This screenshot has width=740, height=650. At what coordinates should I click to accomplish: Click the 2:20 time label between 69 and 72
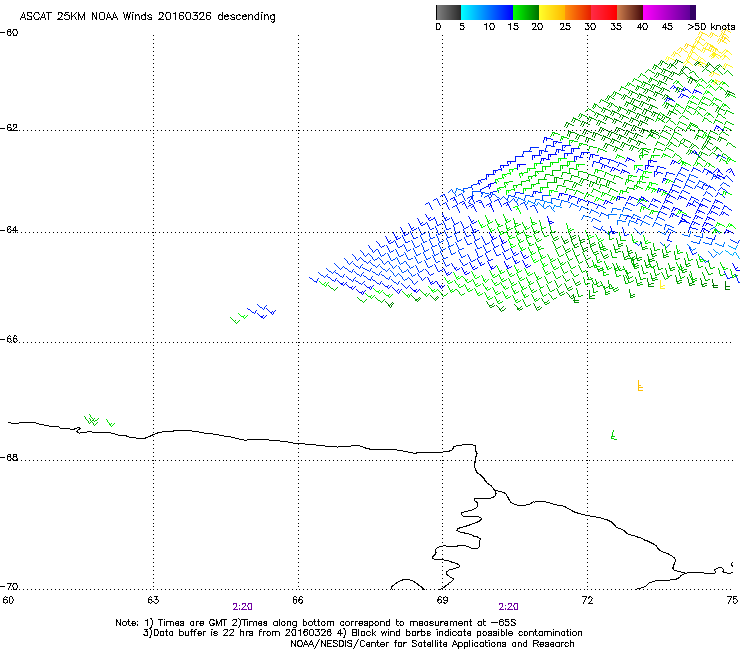(508, 607)
